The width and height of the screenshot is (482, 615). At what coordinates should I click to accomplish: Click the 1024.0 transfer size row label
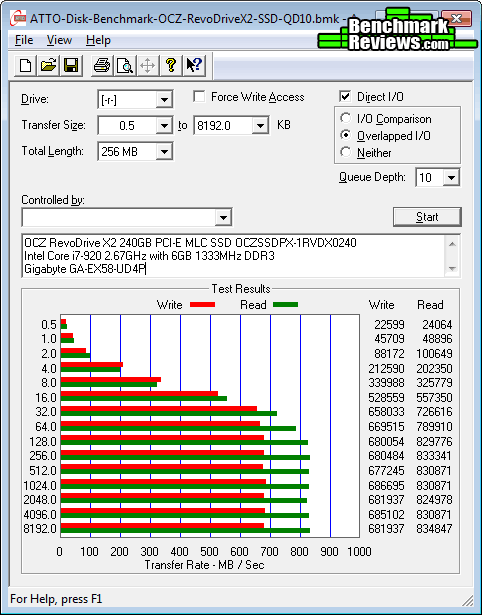[x=40, y=486]
